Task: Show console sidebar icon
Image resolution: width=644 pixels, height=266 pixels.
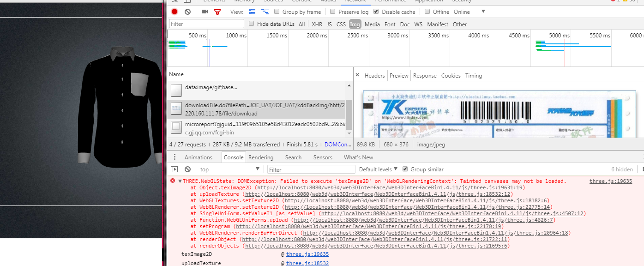Action: pyautogui.click(x=175, y=169)
